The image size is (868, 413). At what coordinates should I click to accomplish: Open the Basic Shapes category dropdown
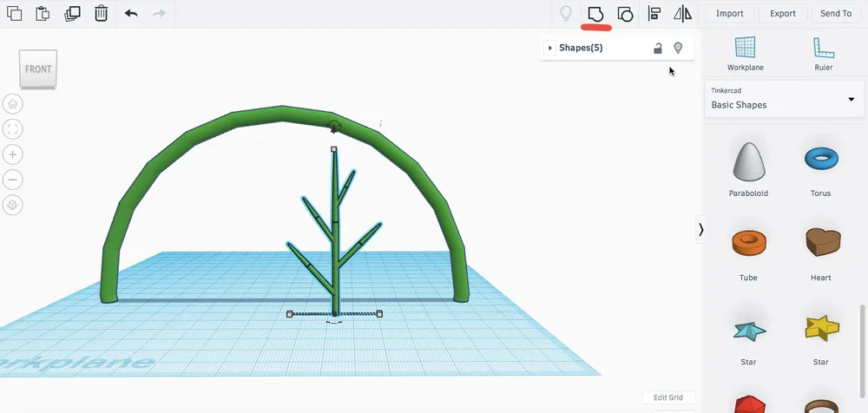[785, 99]
